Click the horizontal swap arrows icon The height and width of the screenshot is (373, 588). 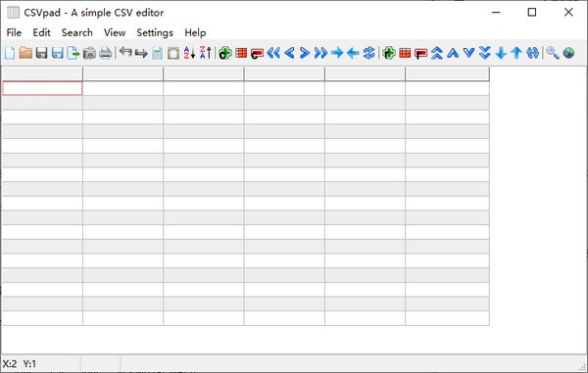pos(369,53)
